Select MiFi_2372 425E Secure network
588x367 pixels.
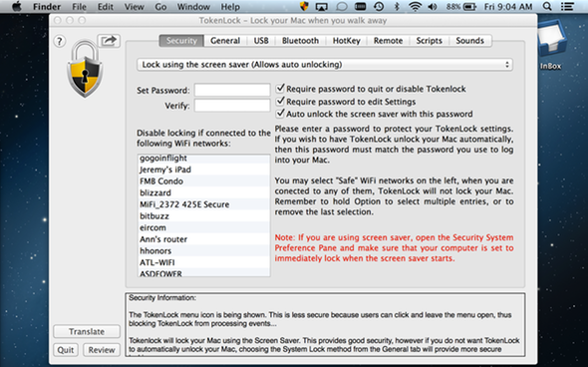[x=203, y=204]
